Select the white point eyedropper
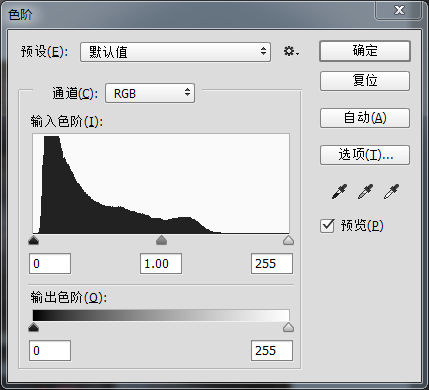The image size is (429, 390). point(391,192)
